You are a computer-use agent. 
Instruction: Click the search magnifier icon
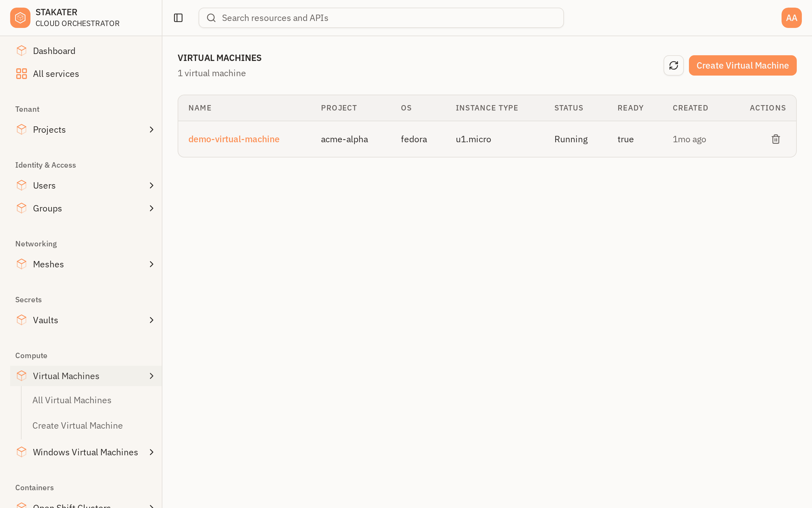click(211, 18)
